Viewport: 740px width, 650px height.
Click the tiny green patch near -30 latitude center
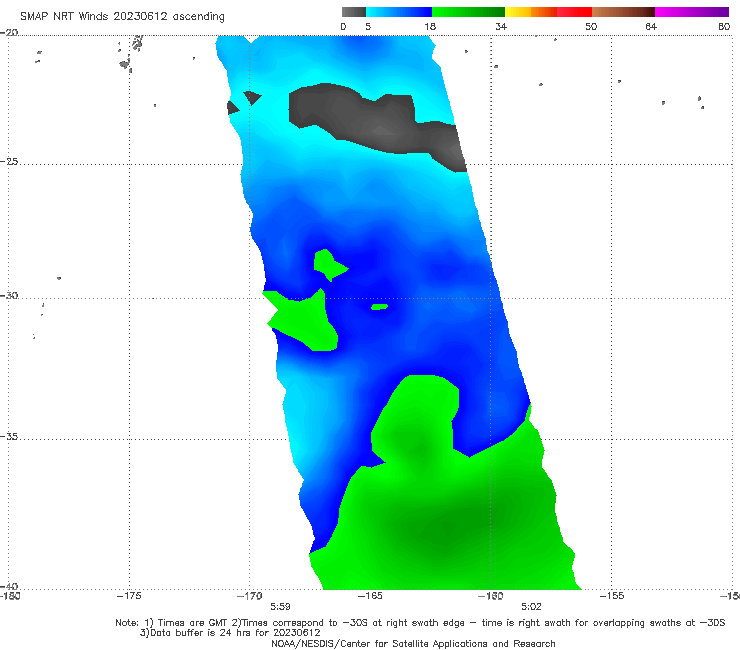(x=379, y=307)
